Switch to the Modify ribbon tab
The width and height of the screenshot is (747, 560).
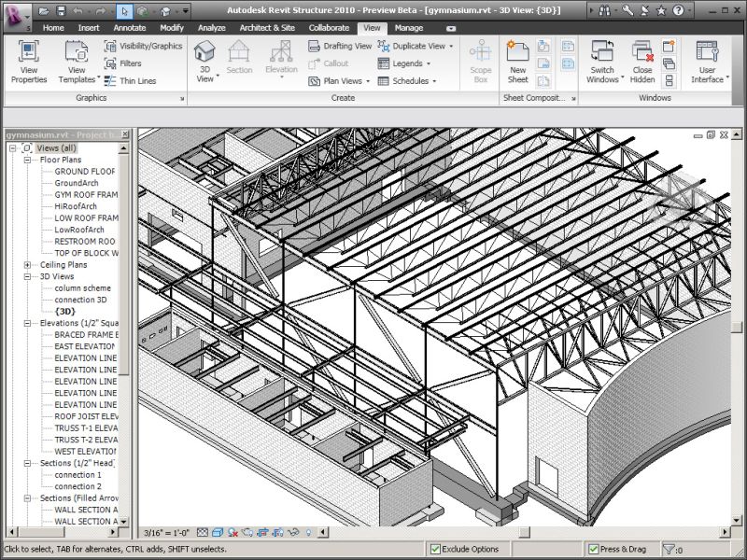(172, 28)
